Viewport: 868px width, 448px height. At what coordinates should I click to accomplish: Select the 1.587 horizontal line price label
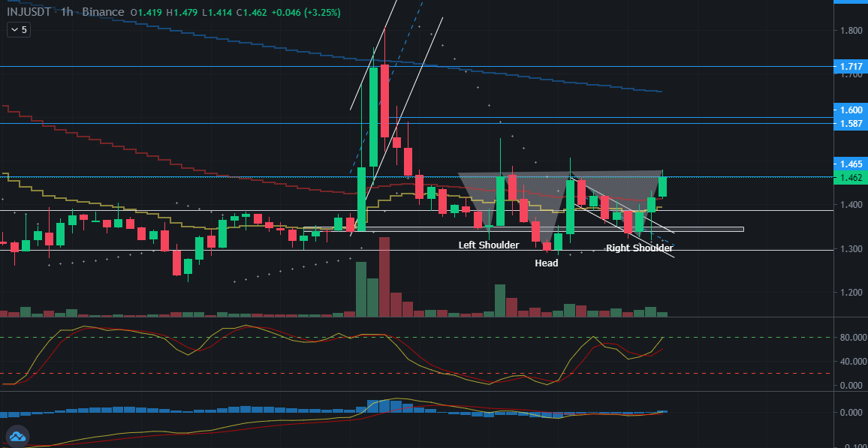click(x=850, y=124)
